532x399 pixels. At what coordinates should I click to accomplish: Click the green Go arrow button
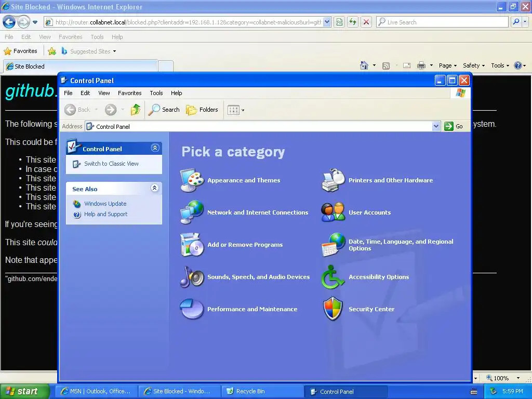click(x=449, y=126)
